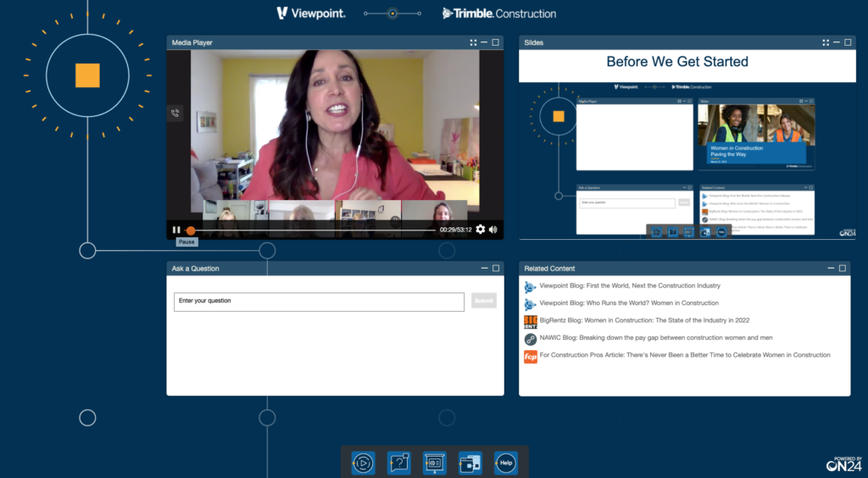This screenshot has width=868, height=478.
Task: Open the Ask a Question dock icon
Action: tap(399, 463)
